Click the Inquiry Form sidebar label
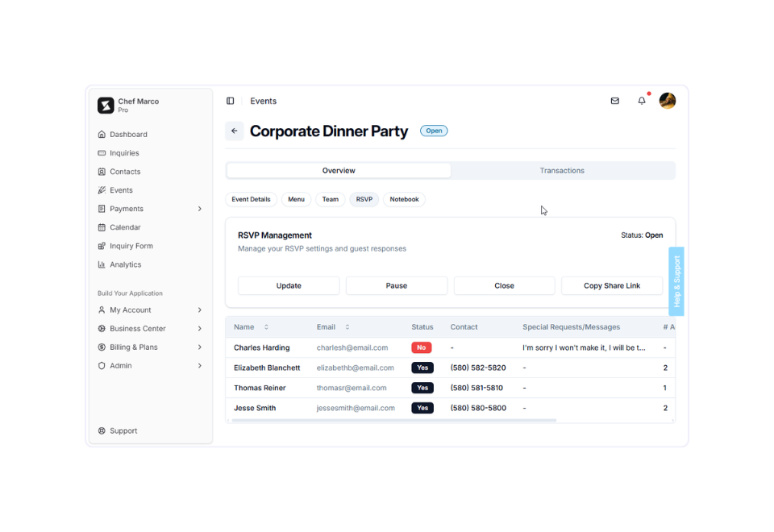The height and width of the screenshot is (532, 774). point(131,246)
